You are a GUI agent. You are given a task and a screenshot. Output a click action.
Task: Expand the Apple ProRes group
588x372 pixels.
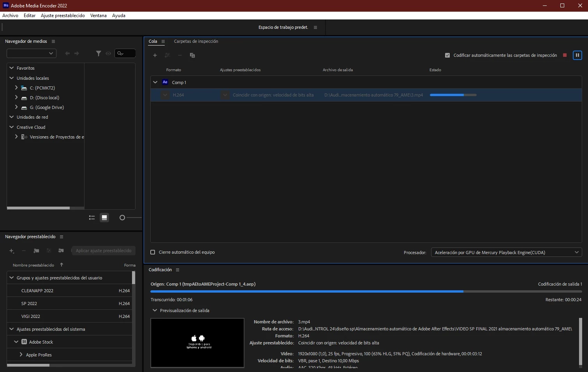pos(21,354)
